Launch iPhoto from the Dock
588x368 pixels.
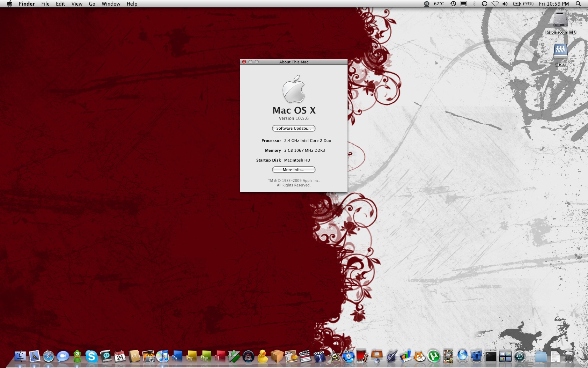click(149, 356)
